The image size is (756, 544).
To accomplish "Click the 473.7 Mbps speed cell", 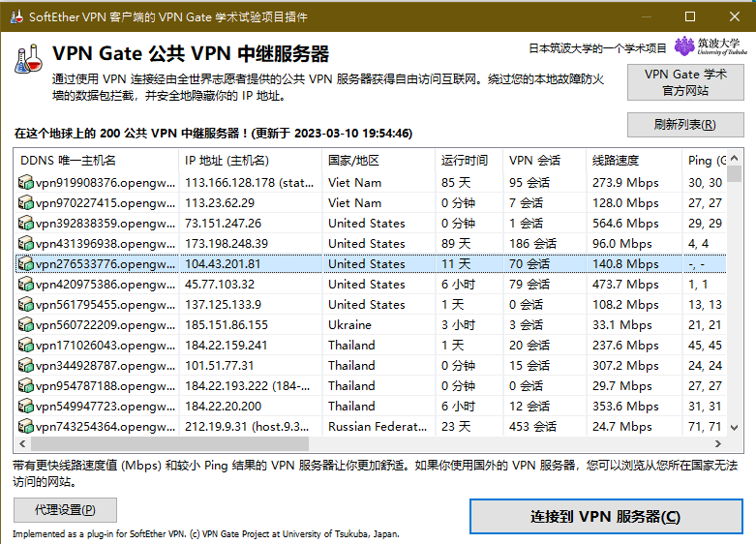I will pyautogui.click(x=625, y=284).
